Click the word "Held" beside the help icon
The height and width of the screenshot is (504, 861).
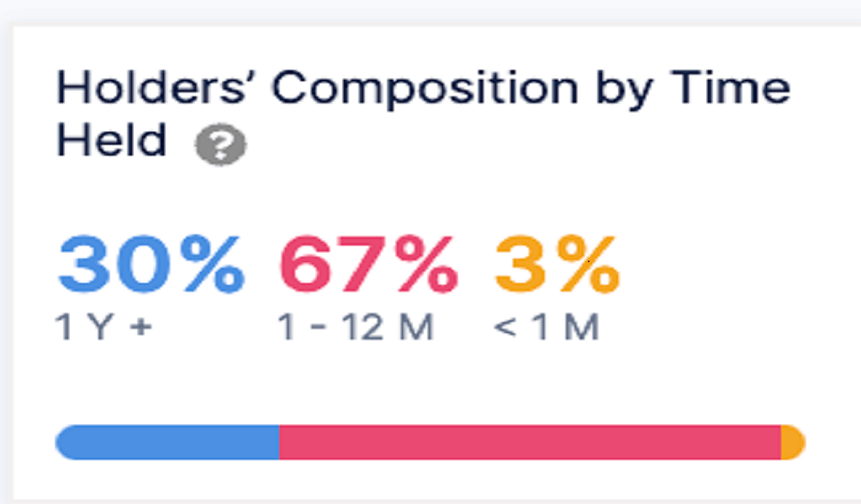[111, 139]
